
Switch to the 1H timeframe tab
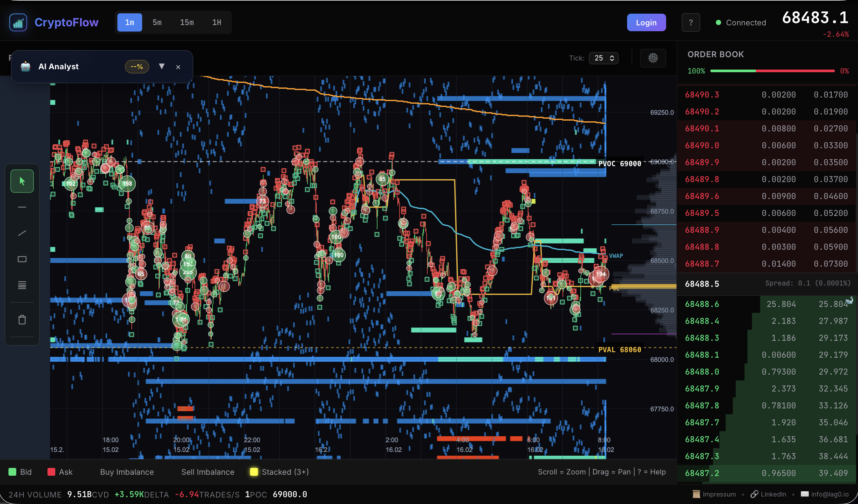click(217, 22)
